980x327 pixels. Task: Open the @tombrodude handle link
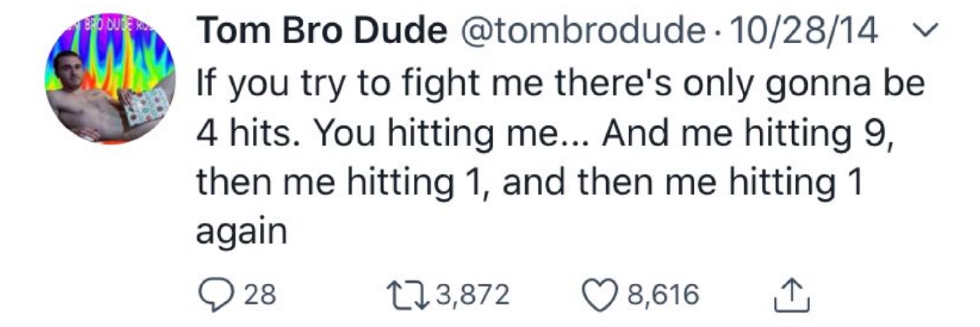coord(582,31)
